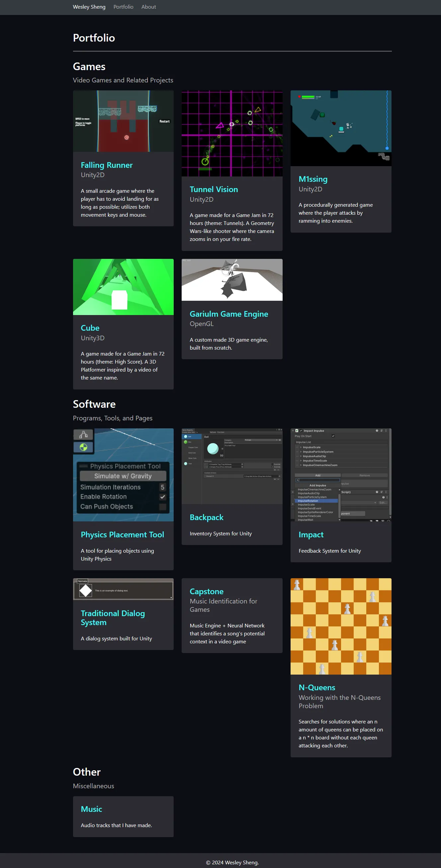The height and width of the screenshot is (868, 441).
Task: Click 'Video Games and Related Projects' subtitle
Action: point(123,80)
